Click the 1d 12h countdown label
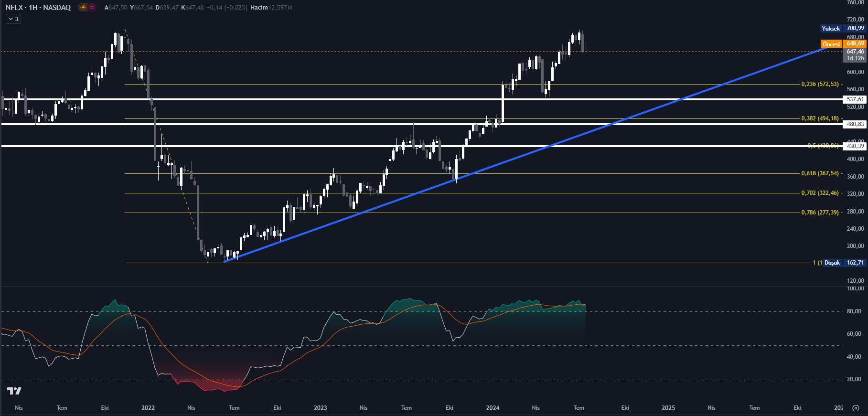Image resolution: width=868 pixels, height=416 pixels. point(854,58)
